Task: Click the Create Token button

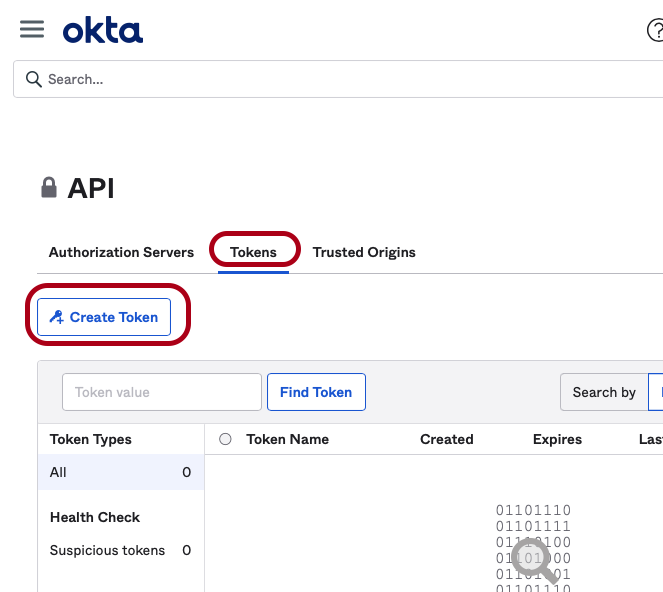Action: 104,317
